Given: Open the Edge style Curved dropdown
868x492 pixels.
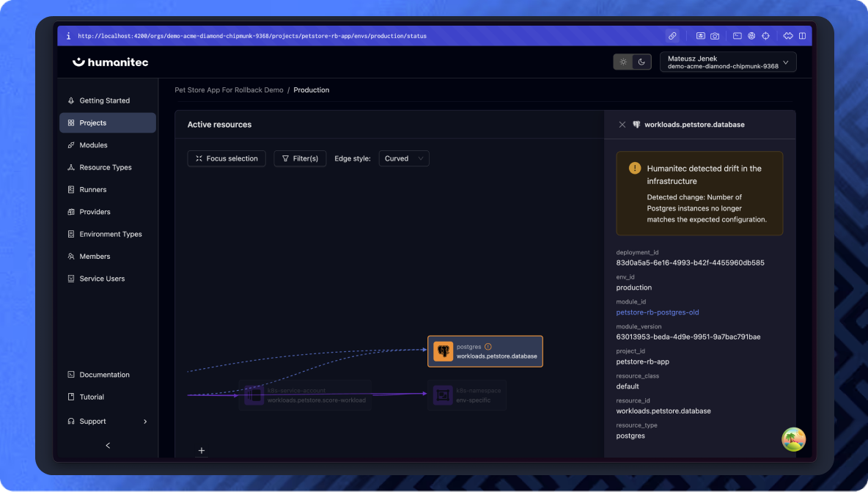Looking at the screenshot, I should [403, 158].
